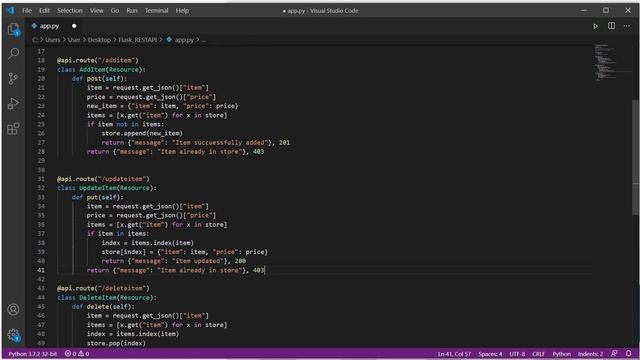Open the Extensions view icon
Viewport: 640px width, 360px height.
[13, 129]
